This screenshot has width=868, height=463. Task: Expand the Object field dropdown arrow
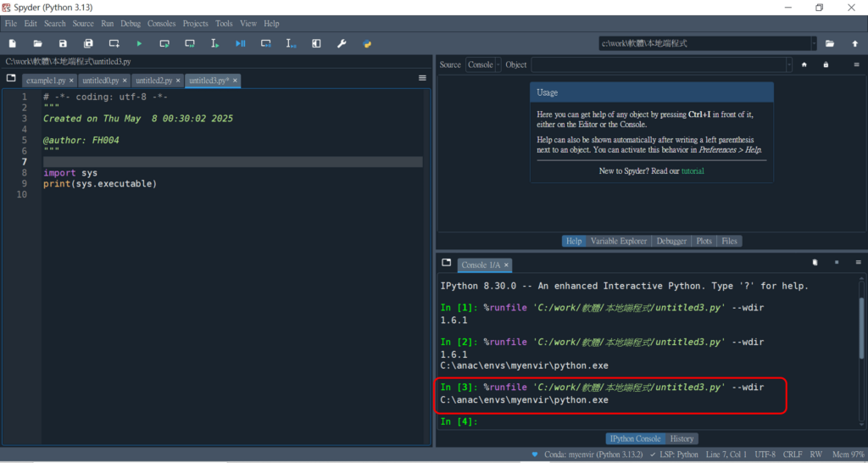tap(788, 64)
